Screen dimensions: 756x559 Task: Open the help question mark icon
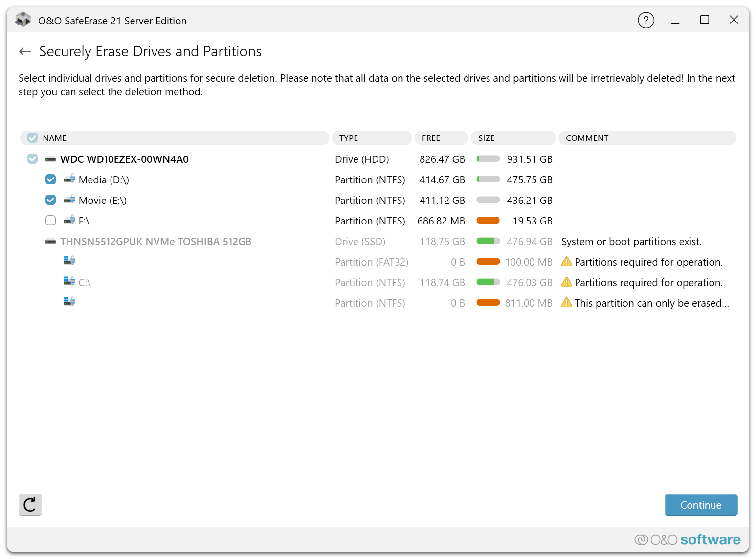[x=646, y=20]
